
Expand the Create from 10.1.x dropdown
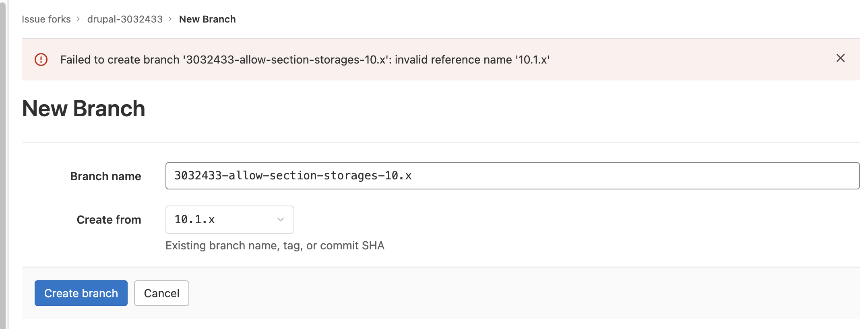pyautogui.click(x=230, y=220)
